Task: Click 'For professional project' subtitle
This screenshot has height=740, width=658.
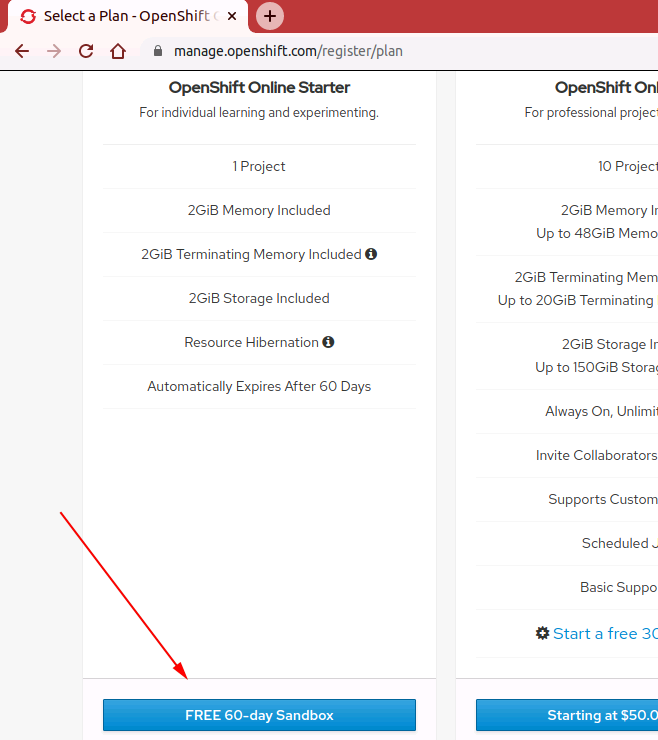Action: tap(591, 112)
